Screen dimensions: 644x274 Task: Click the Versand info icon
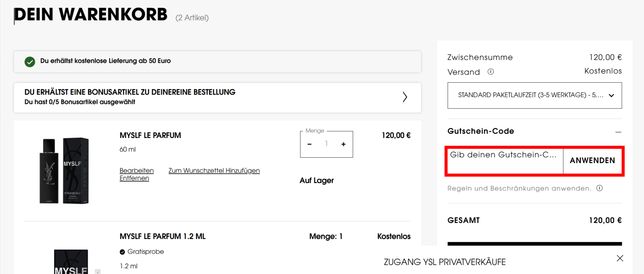[490, 72]
